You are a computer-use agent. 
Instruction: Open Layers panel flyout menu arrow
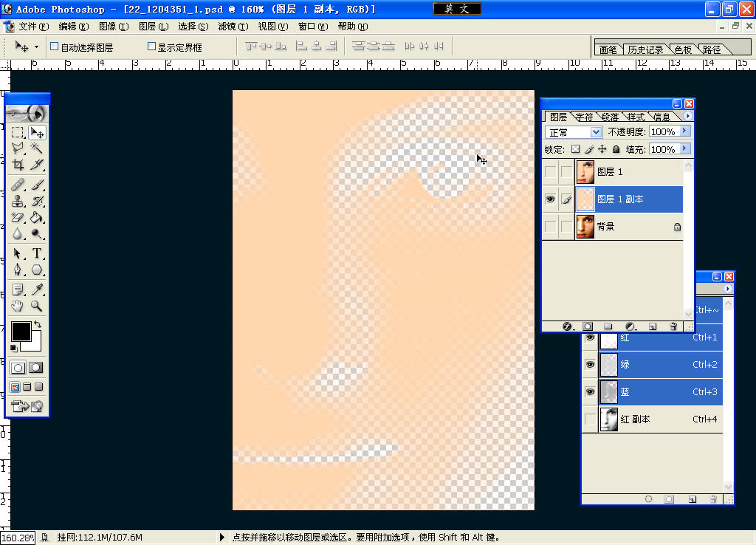pos(687,116)
